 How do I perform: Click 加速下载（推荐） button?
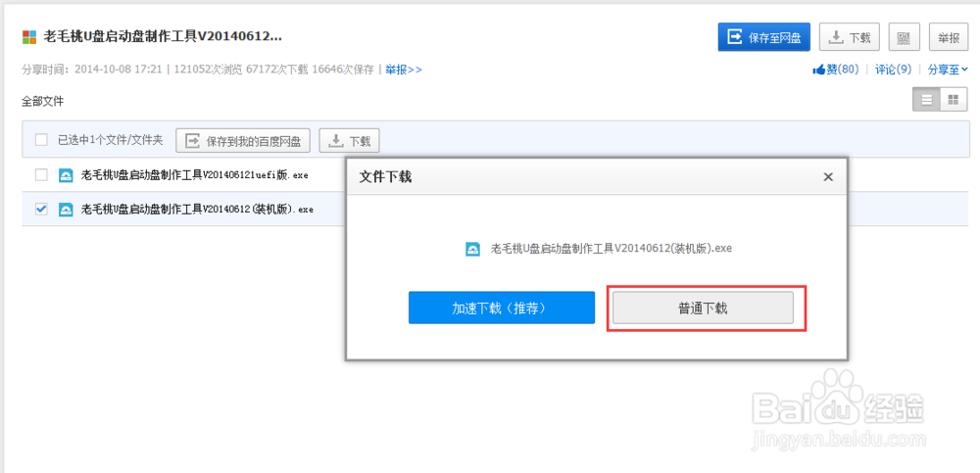pyautogui.click(x=502, y=308)
